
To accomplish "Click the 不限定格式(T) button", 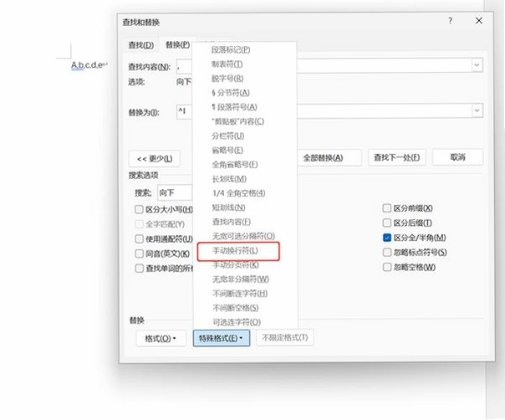I will click(285, 337).
